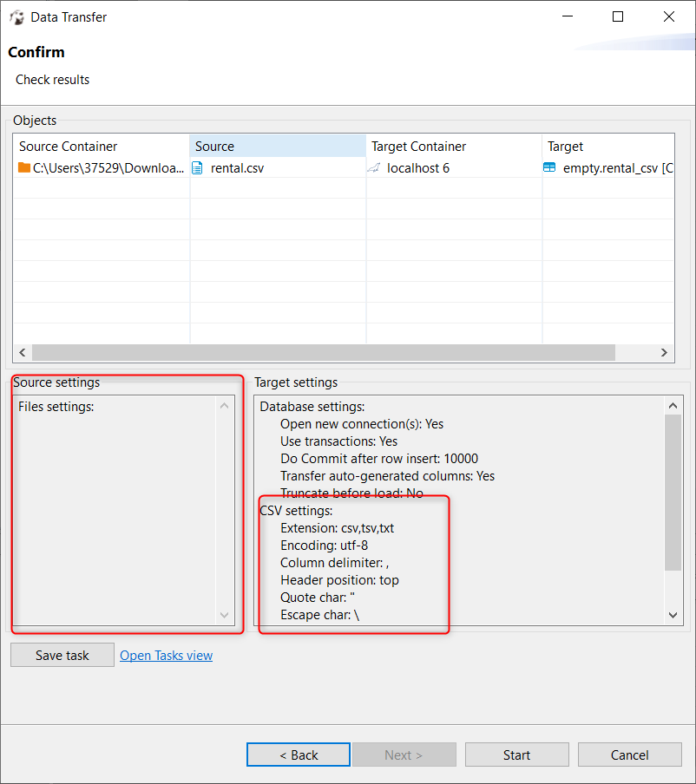The height and width of the screenshot is (784, 696).
Task: Click the table icon next to empty.rental_csv
Action: tap(549, 167)
